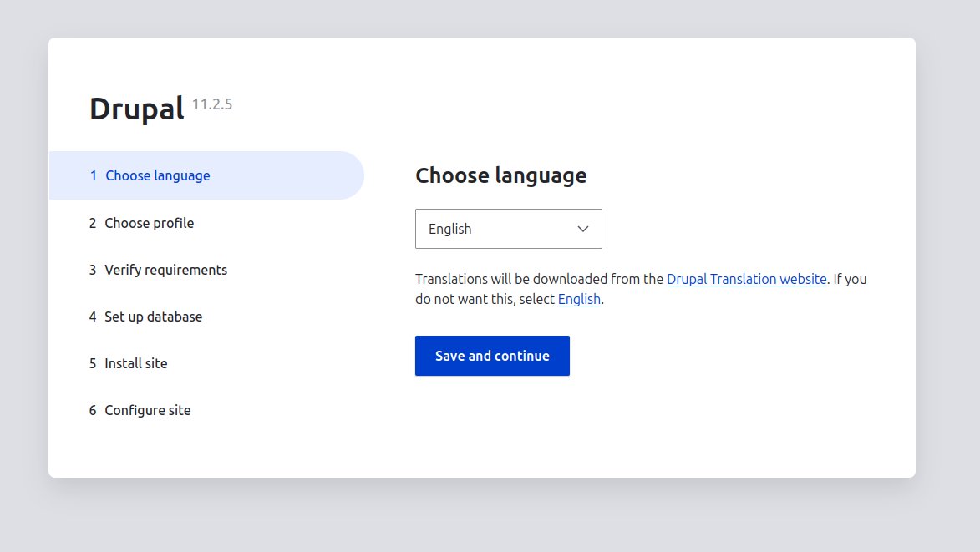Click the 'Install site' step
The height and width of the screenshot is (552, 980).
point(135,363)
